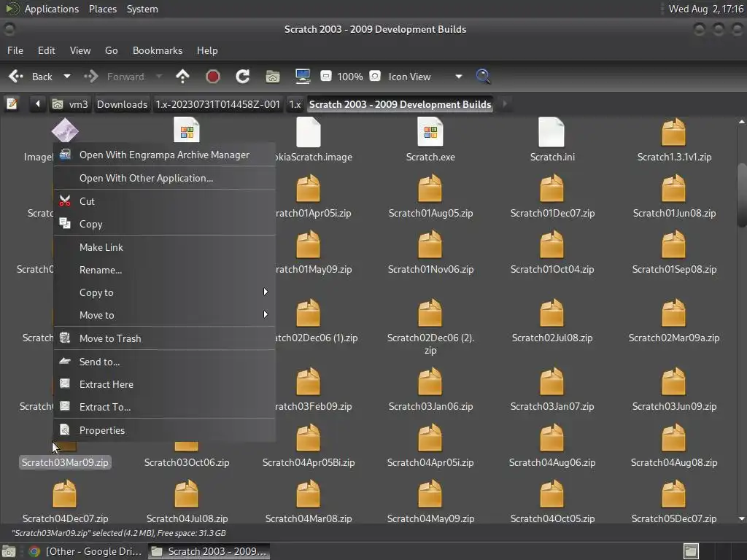Select Rename in context menu
747x560 pixels.
point(164,270)
